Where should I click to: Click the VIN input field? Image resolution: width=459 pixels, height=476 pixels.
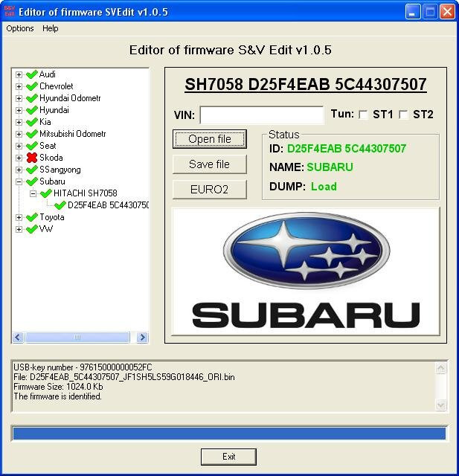pos(262,115)
